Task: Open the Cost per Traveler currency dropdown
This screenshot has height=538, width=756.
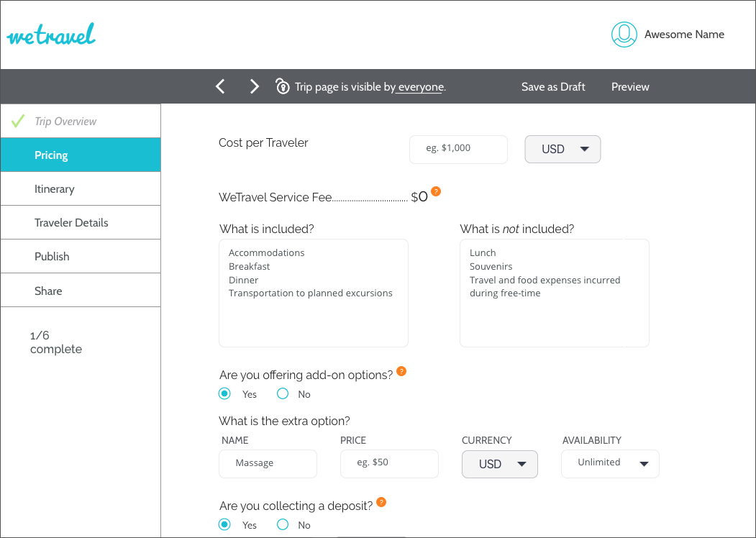Action: 563,149
